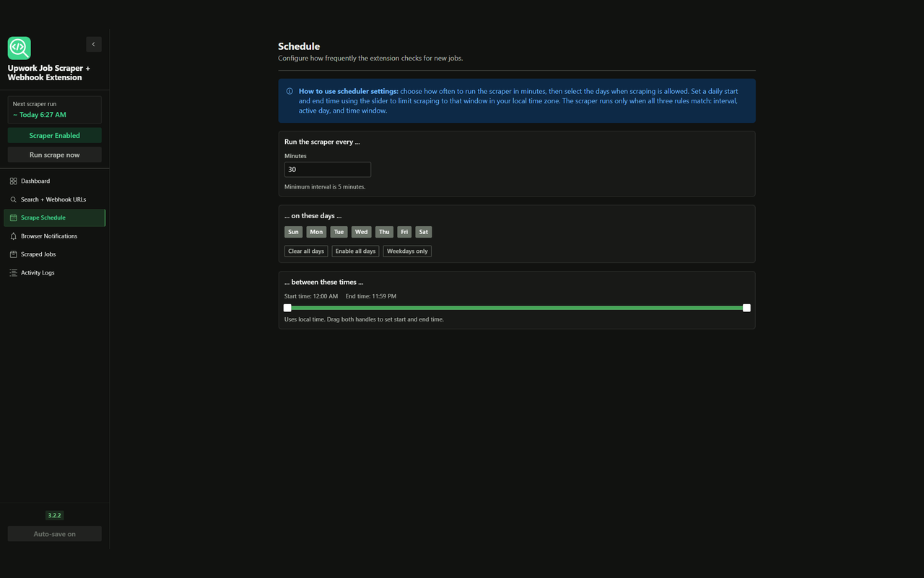Toggle the Sat day button
The height and width of the screenshot is (578, 924).
pyautogui.click(x=424, y=232)
